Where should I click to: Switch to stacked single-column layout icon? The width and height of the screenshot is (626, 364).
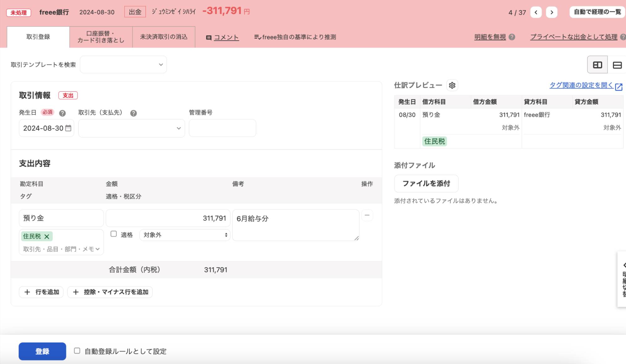click(x=617, y=65)
